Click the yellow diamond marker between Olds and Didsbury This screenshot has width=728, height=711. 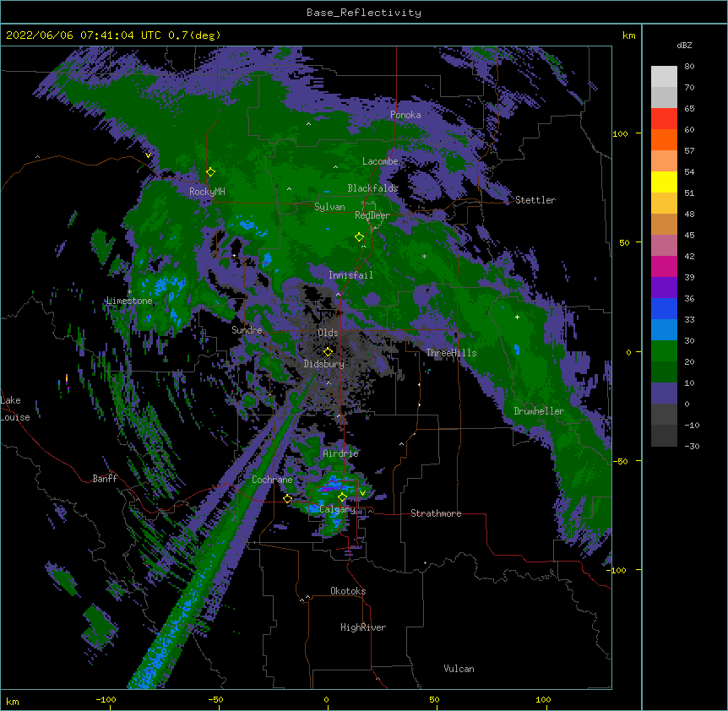click(328, 352)
